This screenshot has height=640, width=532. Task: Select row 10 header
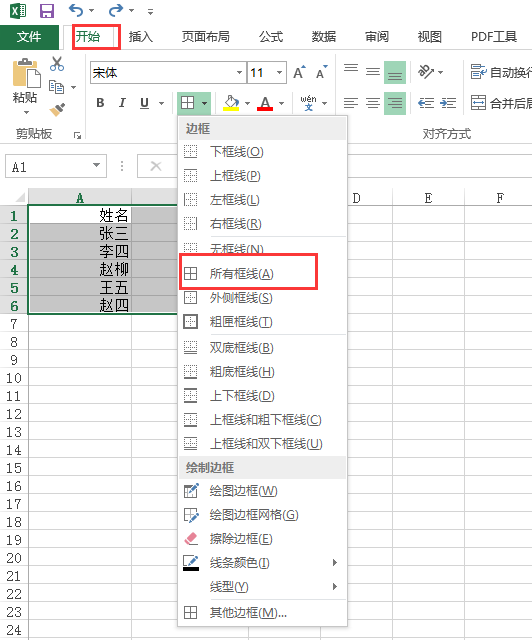coord(13,378)
